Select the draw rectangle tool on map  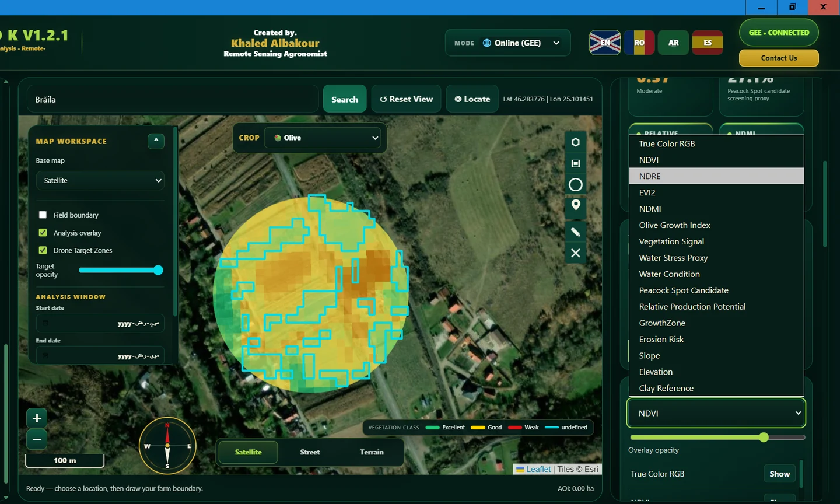(575, 163)
